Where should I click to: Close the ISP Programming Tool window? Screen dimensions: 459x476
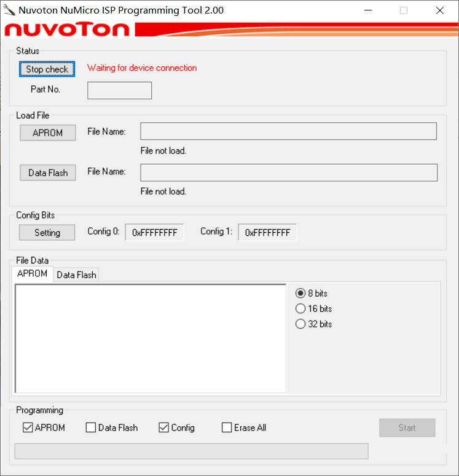(439, 10)
